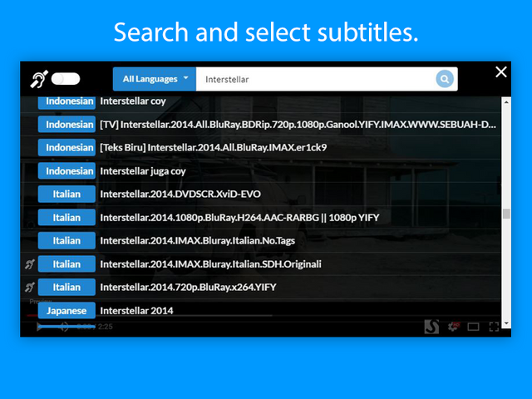Click hearing impaired icon on 720p YIFY row
The image size is (532, 399).
click(30, 288)
